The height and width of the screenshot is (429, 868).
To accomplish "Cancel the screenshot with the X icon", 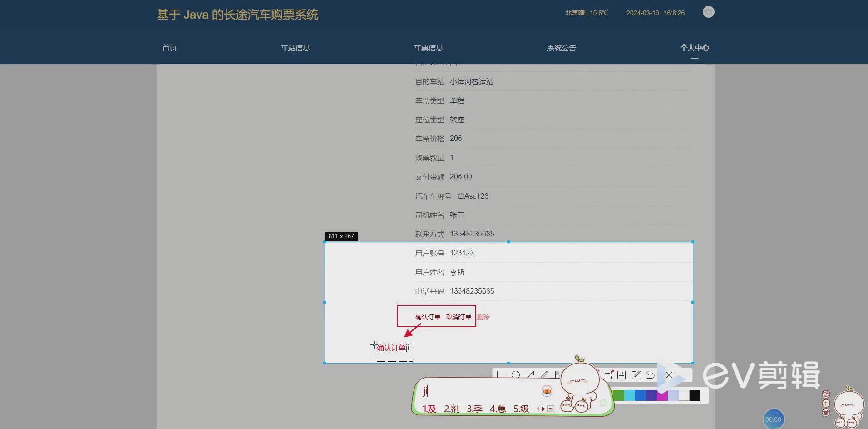I will point(669,375).
